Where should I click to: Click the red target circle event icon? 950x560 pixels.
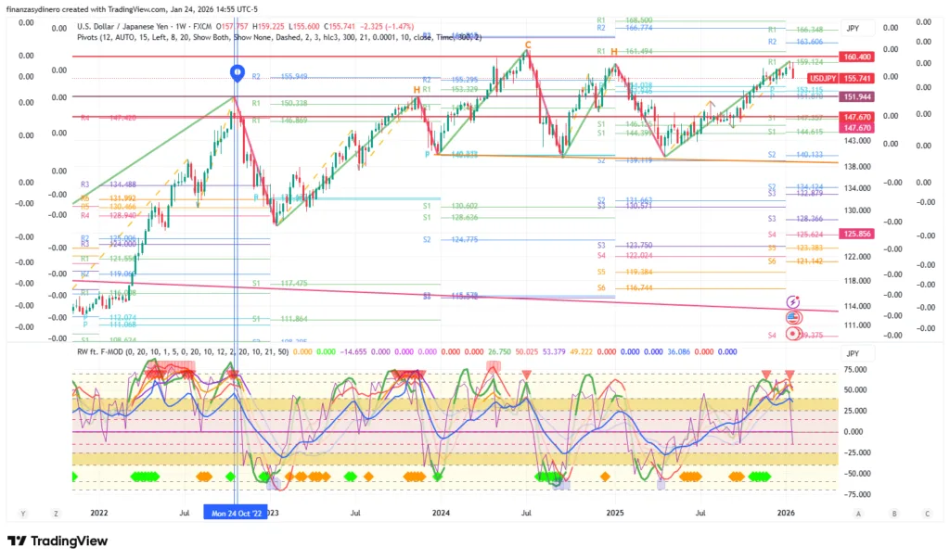tap(794, 334)
